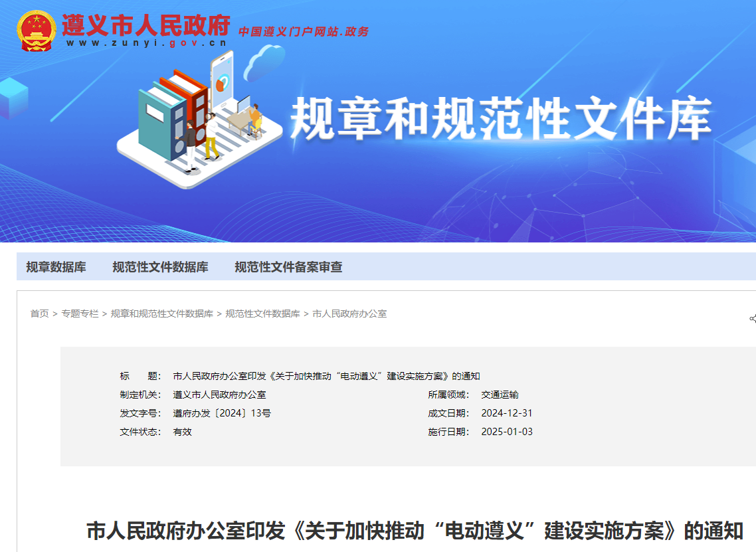
Task: Select the 规范性文件备案审查 tab
Action: click(x=288, y=267)
